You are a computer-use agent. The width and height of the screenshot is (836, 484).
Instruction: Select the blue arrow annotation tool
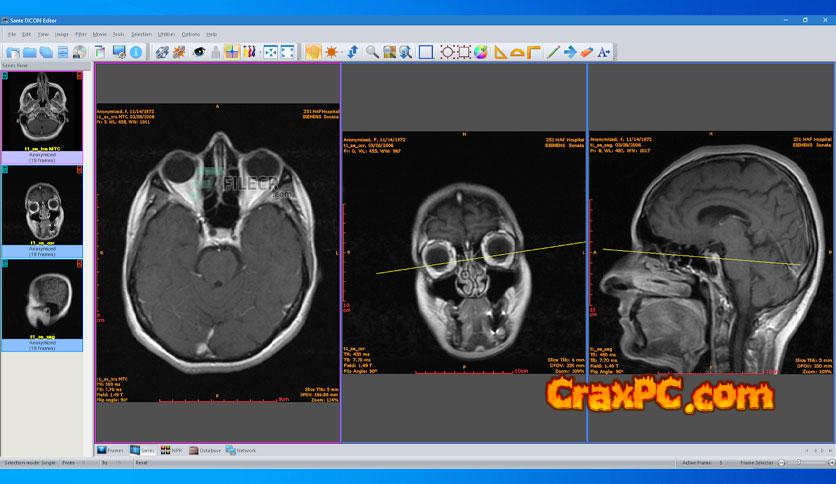pos(570,51)
